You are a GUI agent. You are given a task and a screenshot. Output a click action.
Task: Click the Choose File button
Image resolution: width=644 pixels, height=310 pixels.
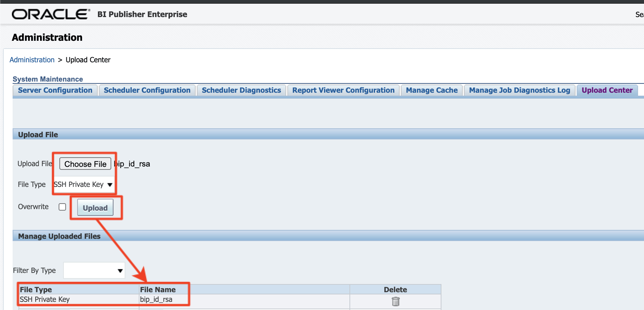(85, 164)
